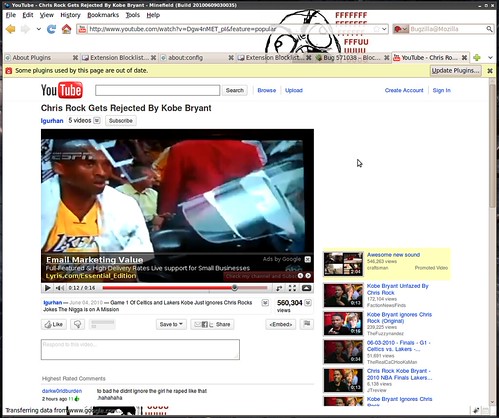Open Kobe Bryant ignores Chris Rock (Original) thumbnail

pyautogui.click(x=343, y=323)
